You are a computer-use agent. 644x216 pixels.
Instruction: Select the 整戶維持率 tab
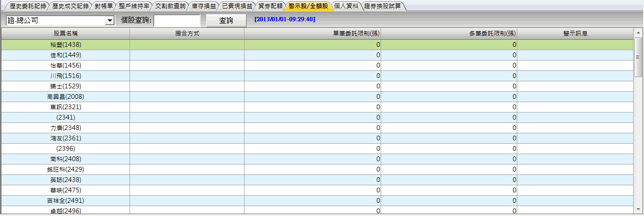point(134,6)
